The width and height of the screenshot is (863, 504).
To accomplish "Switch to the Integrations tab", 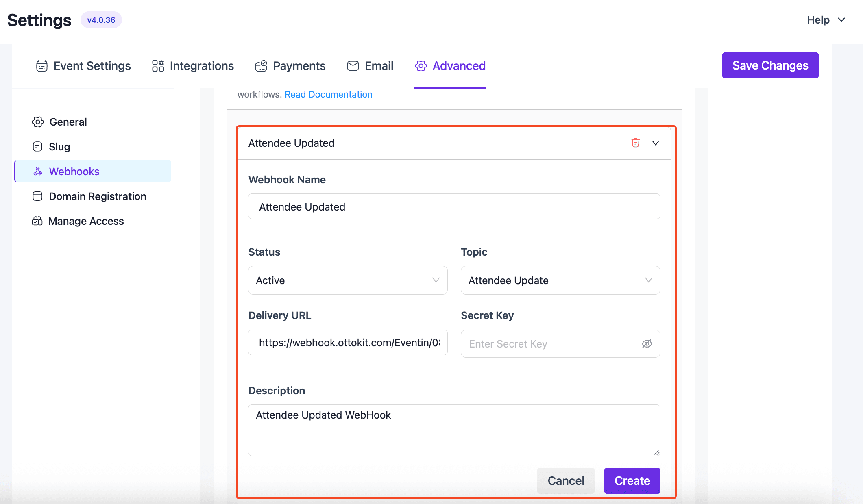I will [193, 66].
